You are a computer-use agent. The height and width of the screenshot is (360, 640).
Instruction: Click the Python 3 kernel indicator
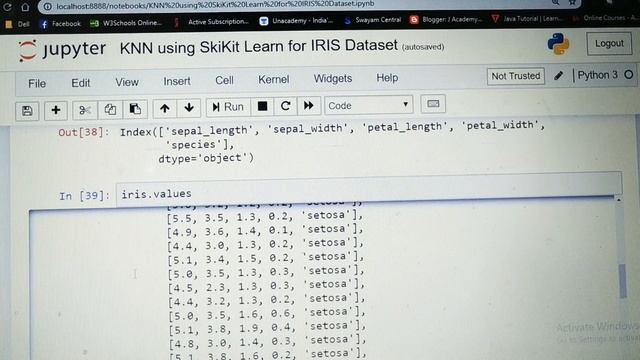pyautogui.click(x=597, y=75)
